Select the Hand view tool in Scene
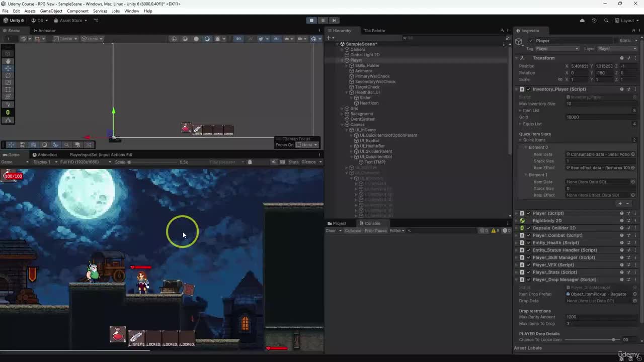 [x=8, y=61]
